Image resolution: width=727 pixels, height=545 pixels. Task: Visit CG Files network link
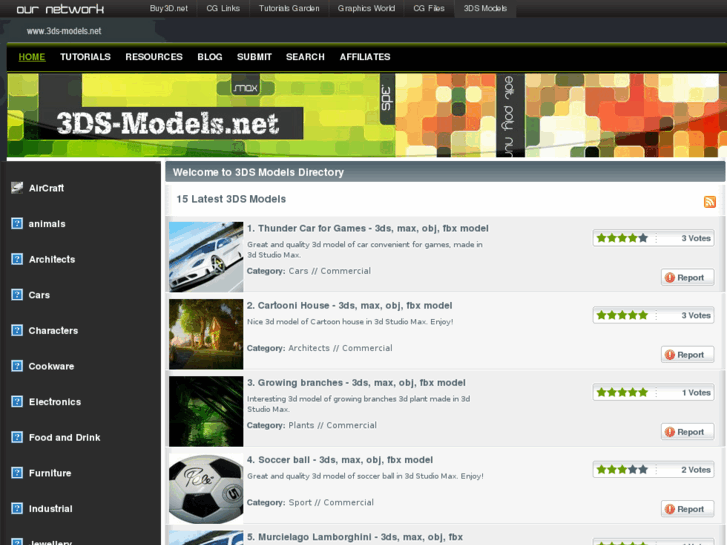click(x=429, y=8)
